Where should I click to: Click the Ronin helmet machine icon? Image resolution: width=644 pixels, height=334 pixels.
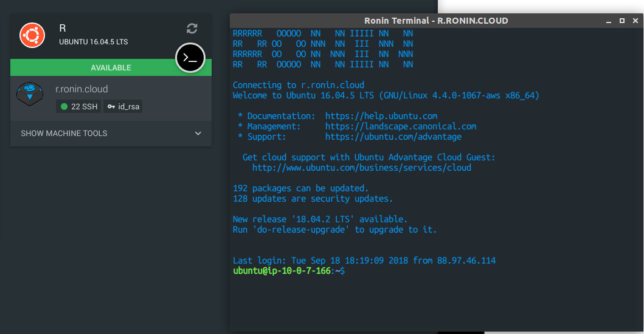30,94
